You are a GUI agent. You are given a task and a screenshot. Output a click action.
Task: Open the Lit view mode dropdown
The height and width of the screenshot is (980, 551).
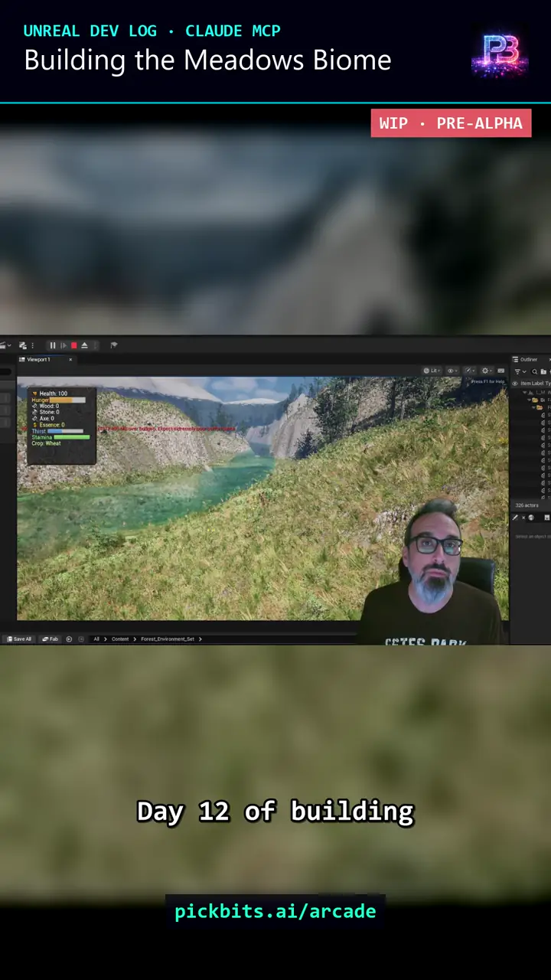pyautogui.click(x=432, y=371)
